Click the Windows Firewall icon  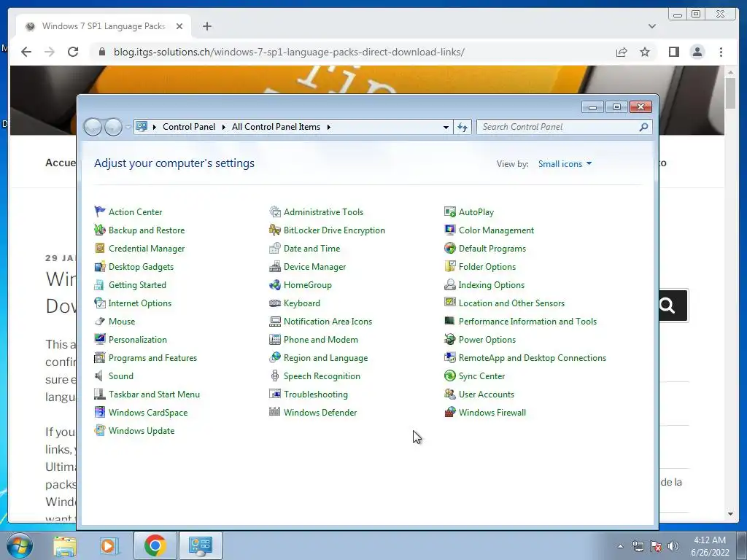click(449, 413)
